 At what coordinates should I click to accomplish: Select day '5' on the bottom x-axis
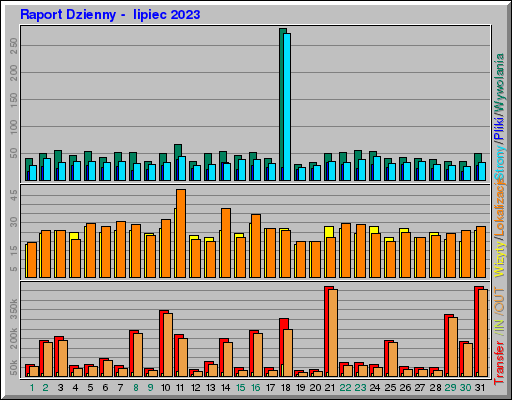point(90,388)
